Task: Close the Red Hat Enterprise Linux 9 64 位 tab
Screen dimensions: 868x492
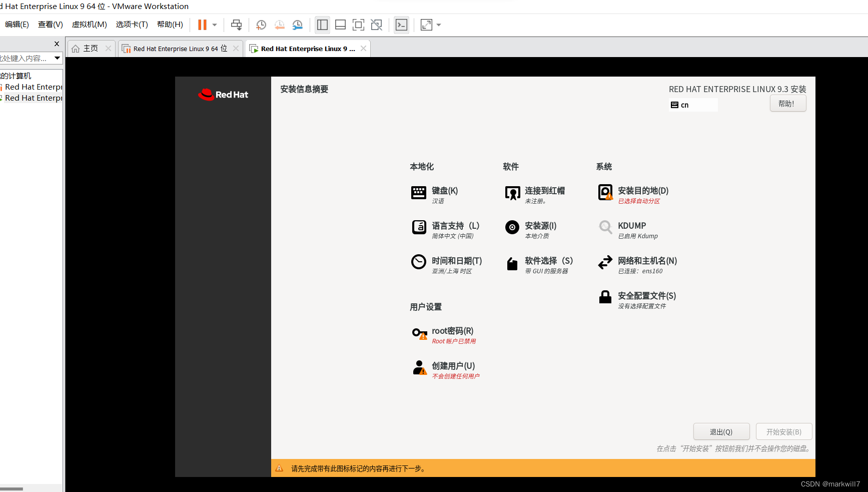Action: [236, 49]
